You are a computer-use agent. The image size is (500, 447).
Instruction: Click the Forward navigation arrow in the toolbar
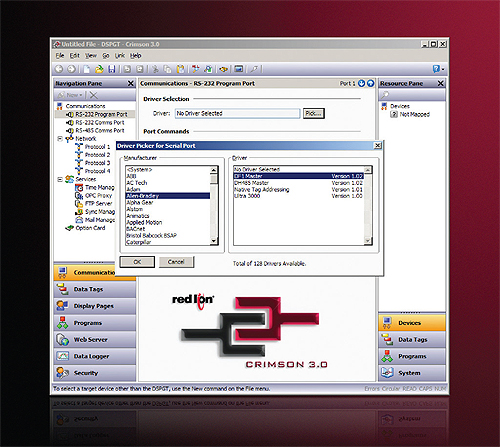[x=71, y=69]
